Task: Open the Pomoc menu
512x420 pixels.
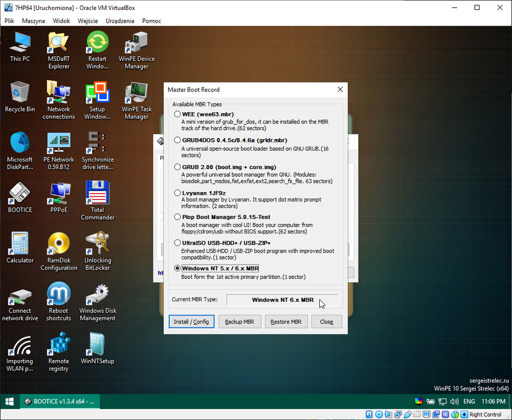Action: [x=152, y=20]
